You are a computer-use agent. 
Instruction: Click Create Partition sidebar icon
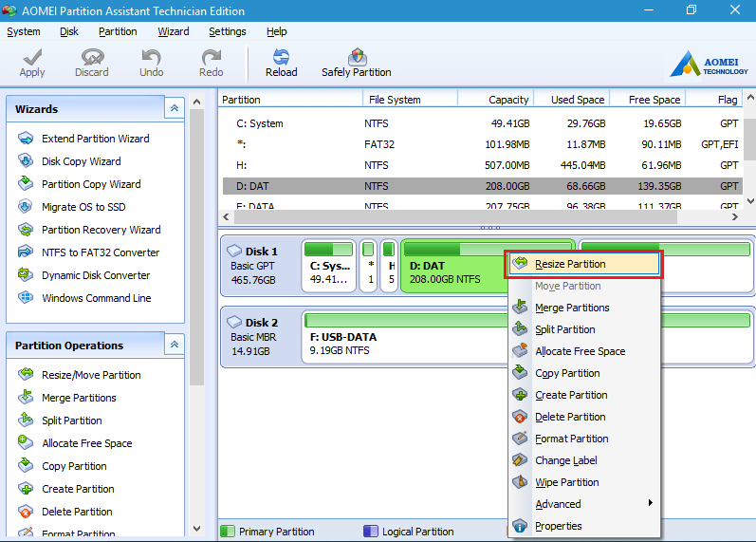tap(26, 489)
